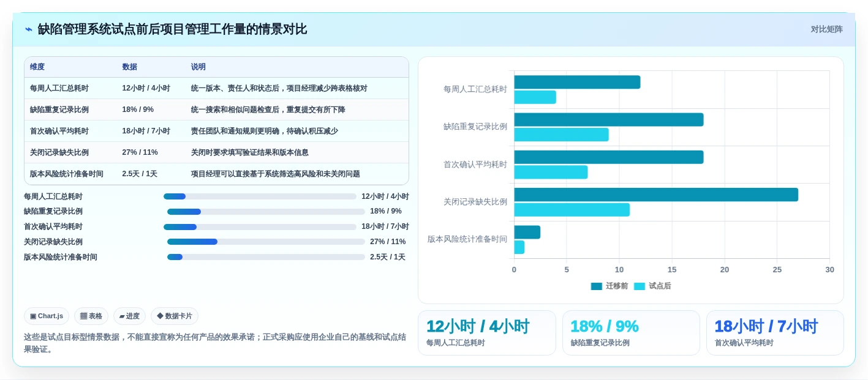Click progress bar for 首次确认平均耗时
The width and height of the screenshot is (868, 380).
pyautogui.click(x=260, y=227)
